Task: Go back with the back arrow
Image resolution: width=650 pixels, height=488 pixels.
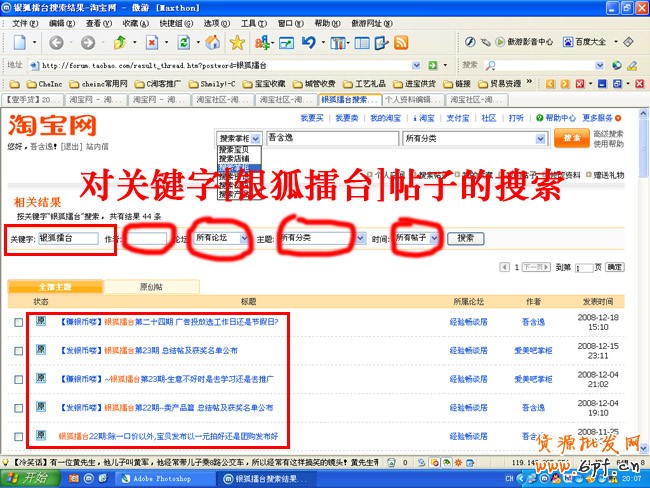Action: pos(56,42)
